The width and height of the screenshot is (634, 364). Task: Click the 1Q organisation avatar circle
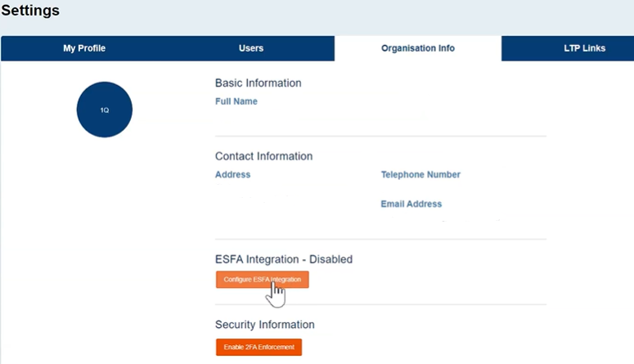[104, 110]
